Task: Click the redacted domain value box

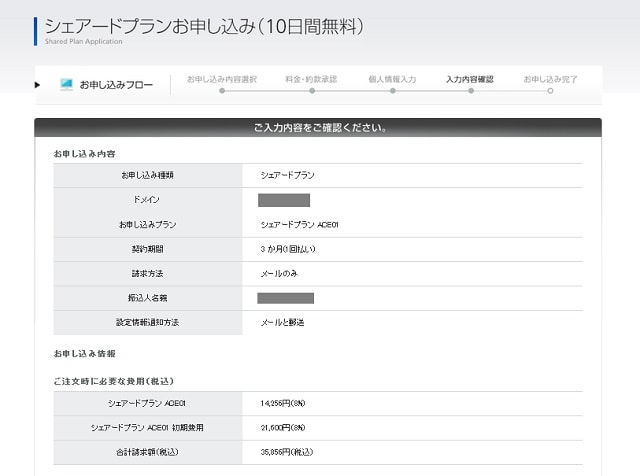Action: 284,200
